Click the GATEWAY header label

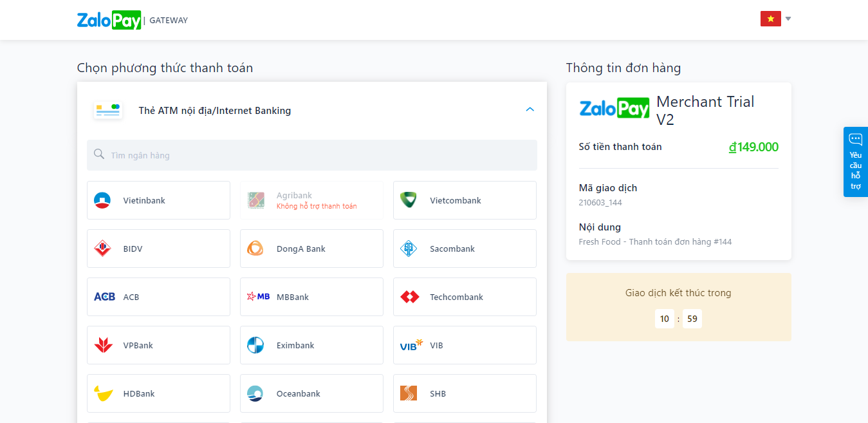click(169, 21)
